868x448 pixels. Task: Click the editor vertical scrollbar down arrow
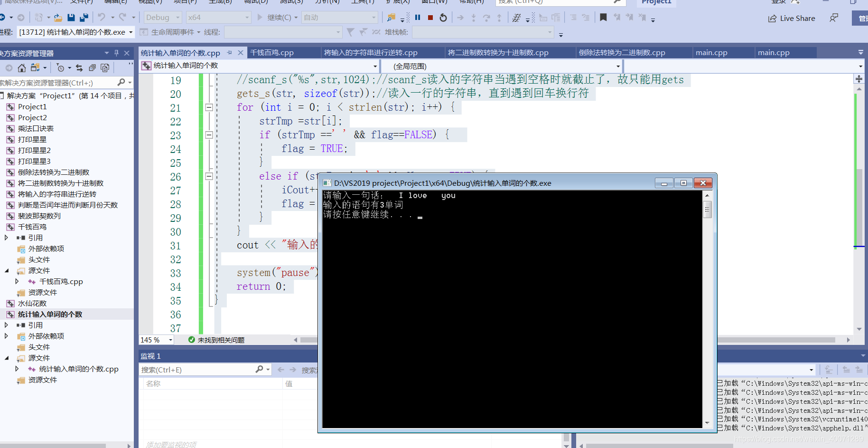tap(859, 329)
